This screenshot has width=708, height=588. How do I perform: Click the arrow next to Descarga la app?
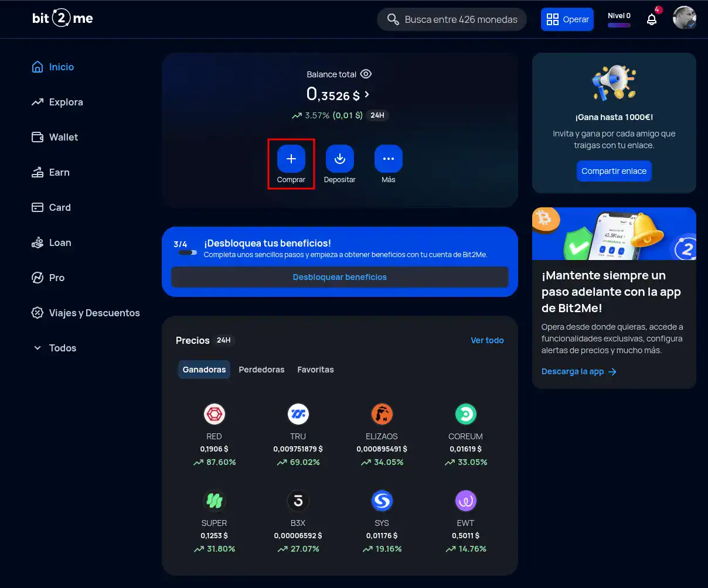coord(612,372)
